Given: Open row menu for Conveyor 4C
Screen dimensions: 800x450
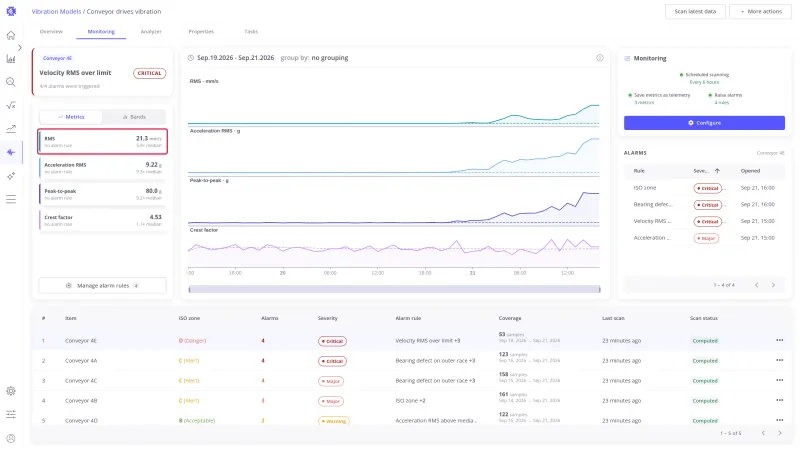Looking at the screenshot, I should [780, 380].
